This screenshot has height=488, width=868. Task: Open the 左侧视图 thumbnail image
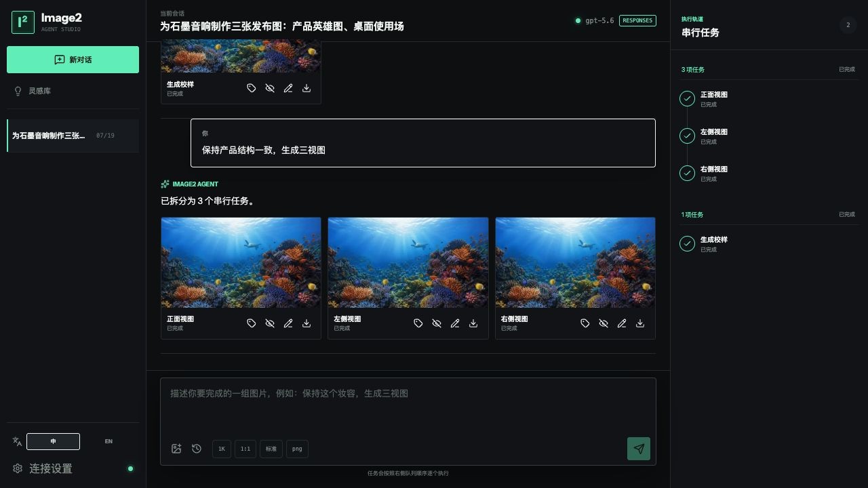pyautogui.click(x=408, y=262)
